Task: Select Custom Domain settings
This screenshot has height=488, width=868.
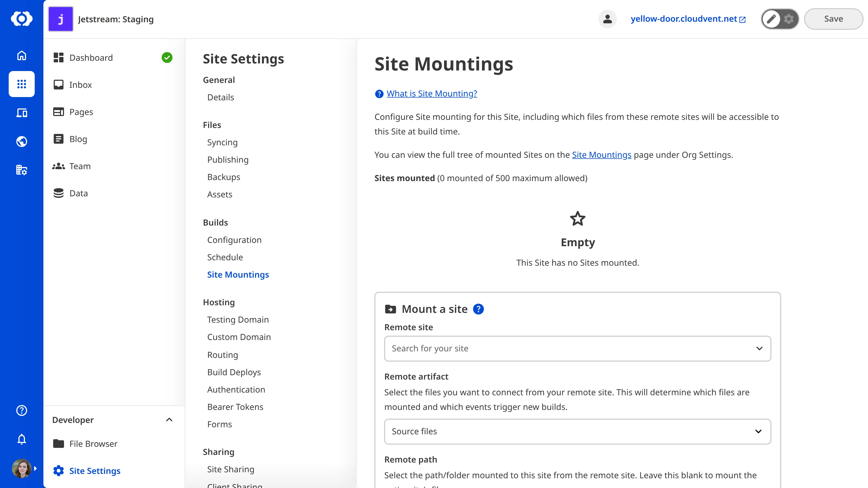Action: [239, 337]
